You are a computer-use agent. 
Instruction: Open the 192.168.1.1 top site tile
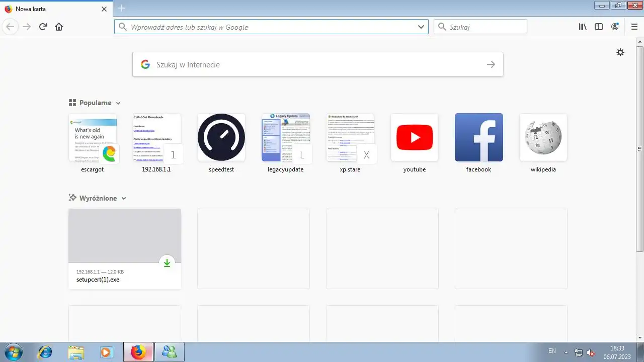click(156, 143)
